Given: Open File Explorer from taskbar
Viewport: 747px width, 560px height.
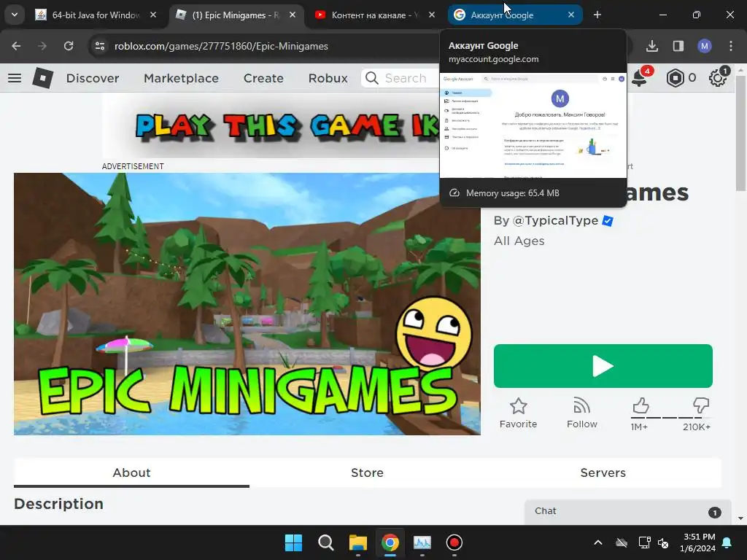Looking at the screenshot, I should click(x=357, y=542).
